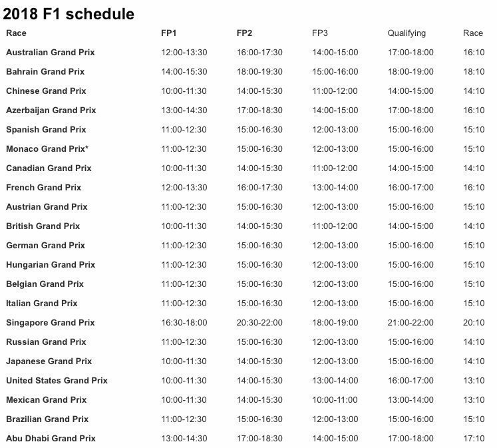Select the British Grand Prix label

coord(43,226)
